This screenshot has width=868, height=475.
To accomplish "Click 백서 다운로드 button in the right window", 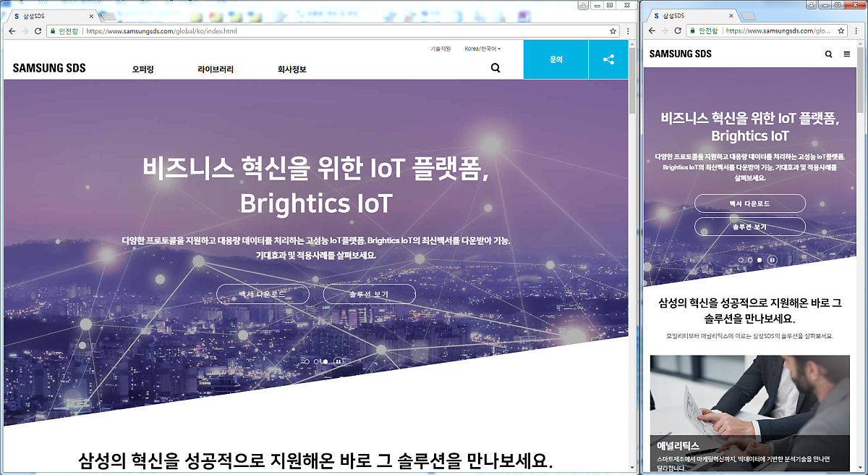I will tap(750, 203).
